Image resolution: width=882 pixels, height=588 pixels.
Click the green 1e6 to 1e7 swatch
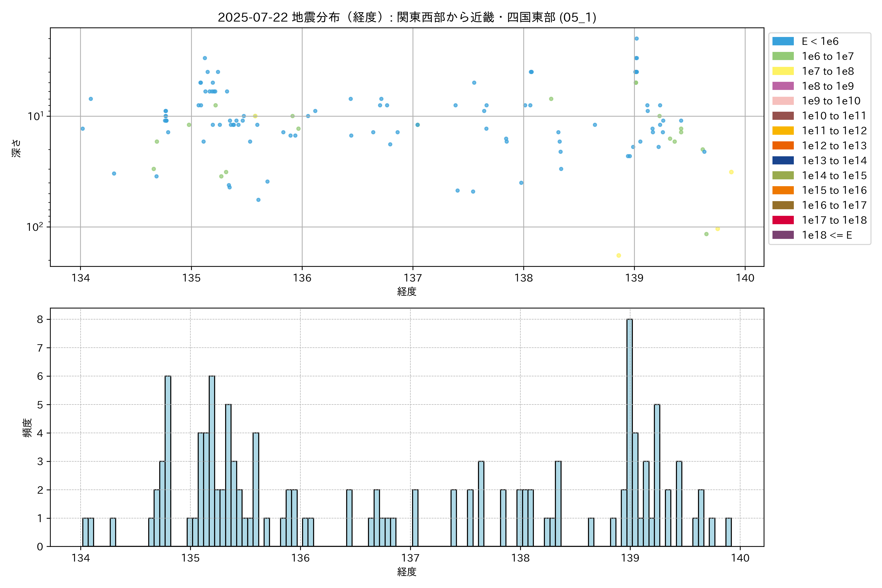(x=783, y=56)
